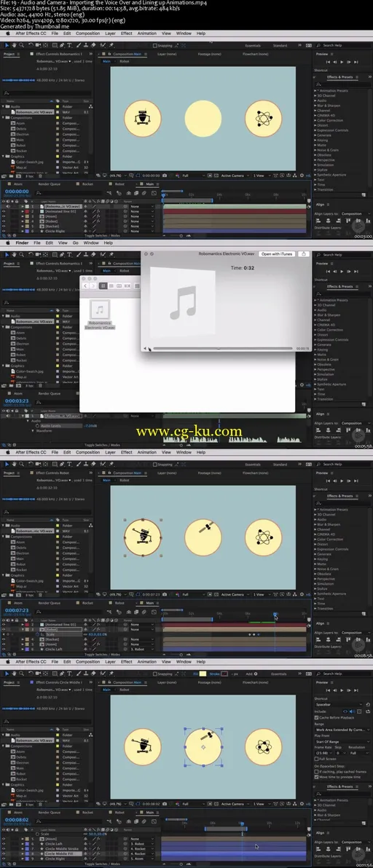Open the Composition menu in the first frame

87,33
